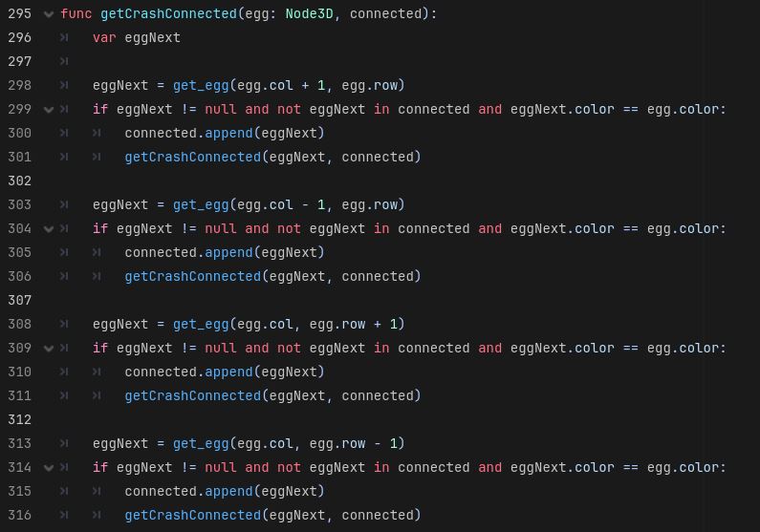Click line number 297 in the gutter
Viewport: 760px width, 532px height.
[x=19, y=61]
